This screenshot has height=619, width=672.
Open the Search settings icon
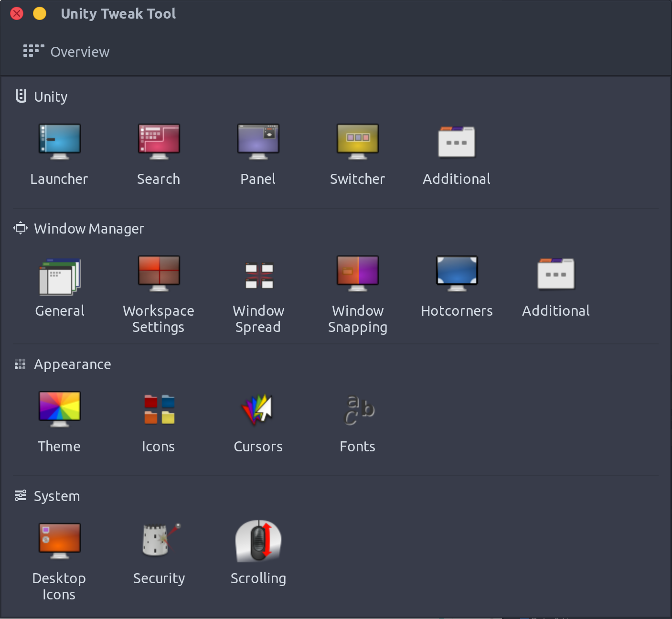159,142
